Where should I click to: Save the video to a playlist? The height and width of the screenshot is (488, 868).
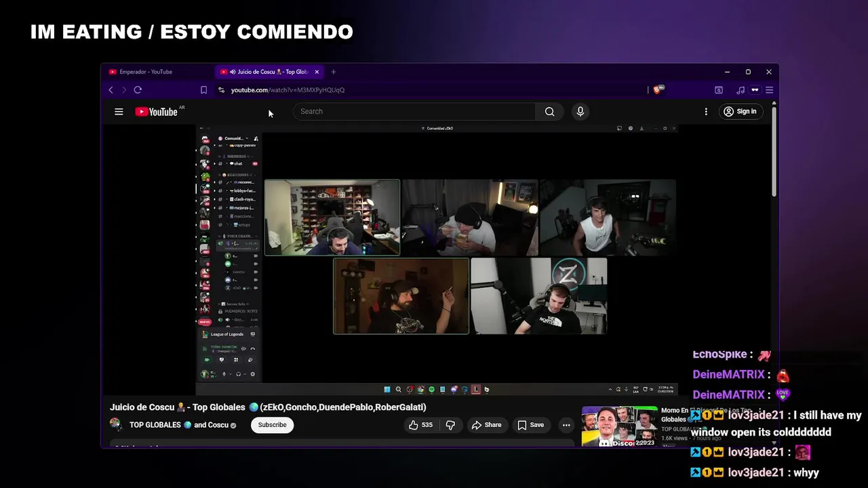[x=531, y=425]
